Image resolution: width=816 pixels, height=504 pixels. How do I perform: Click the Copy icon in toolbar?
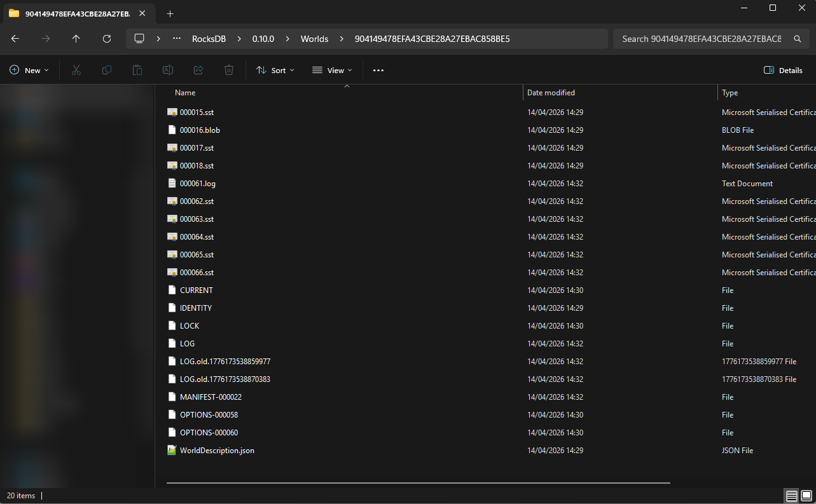tap(107, 71)
